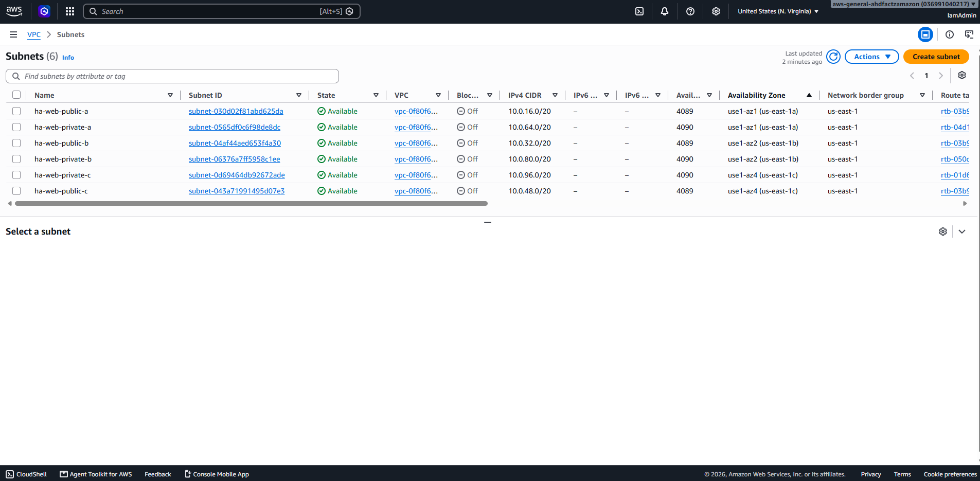Viewport: 980px width, 481px height.
Task: Open the footer Terms link
Action: 902,474
